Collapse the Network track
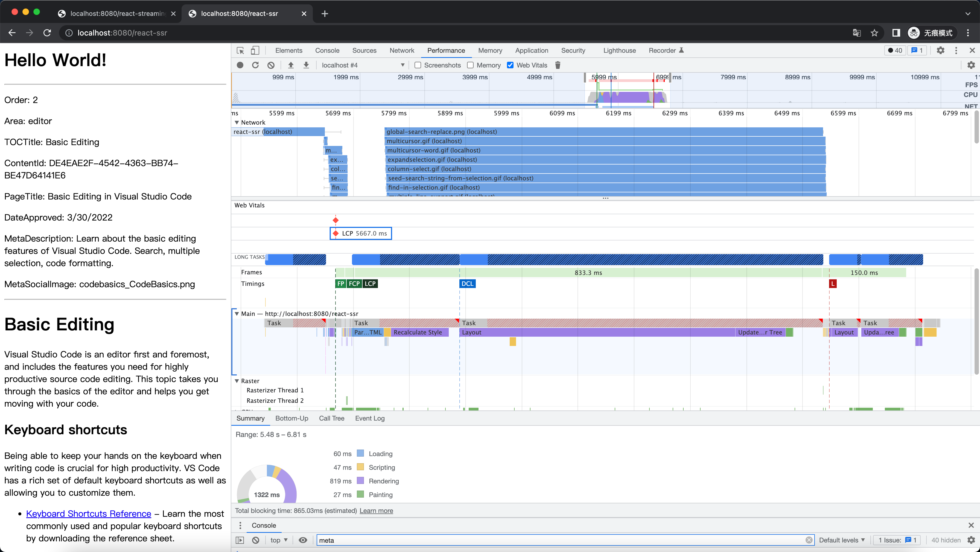980x552 pixels. [x=237, y=122]
